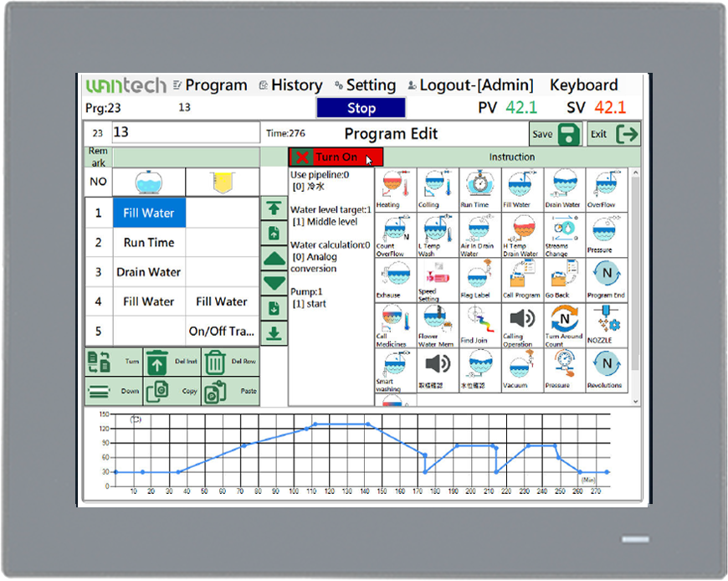Select the NOZZLE instruction icon

[606, 326]
